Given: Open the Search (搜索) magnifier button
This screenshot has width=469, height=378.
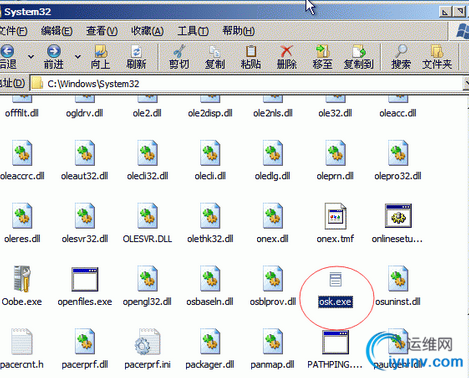Looking at the screenshot, I should [x=401, y=57].
